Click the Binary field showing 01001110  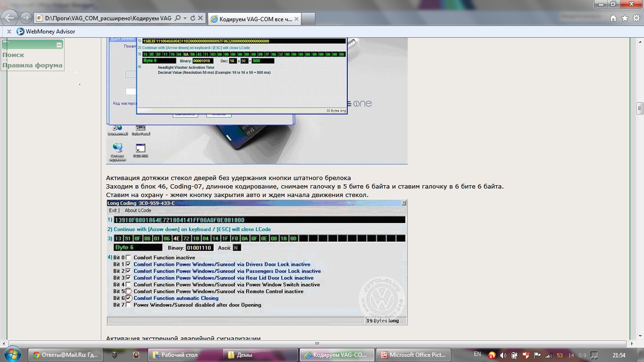tap(199, 247)
